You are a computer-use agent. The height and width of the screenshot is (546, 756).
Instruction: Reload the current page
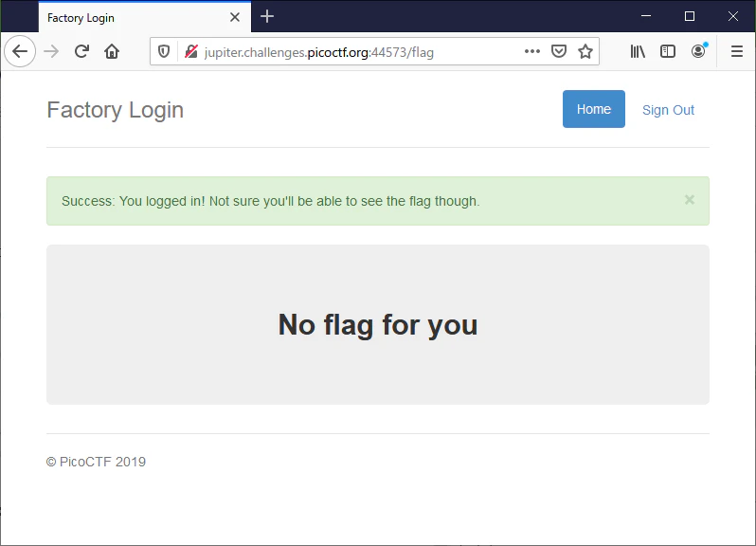point(82,51)
